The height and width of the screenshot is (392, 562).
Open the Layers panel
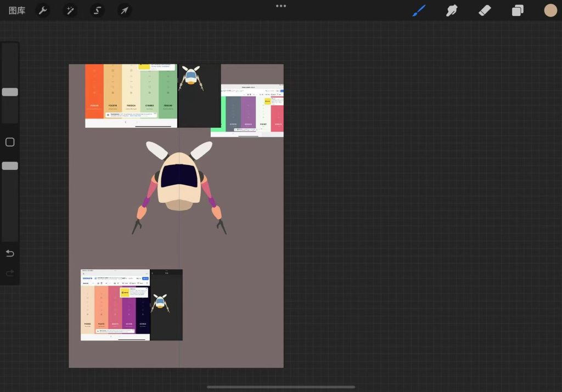point(518,10)
